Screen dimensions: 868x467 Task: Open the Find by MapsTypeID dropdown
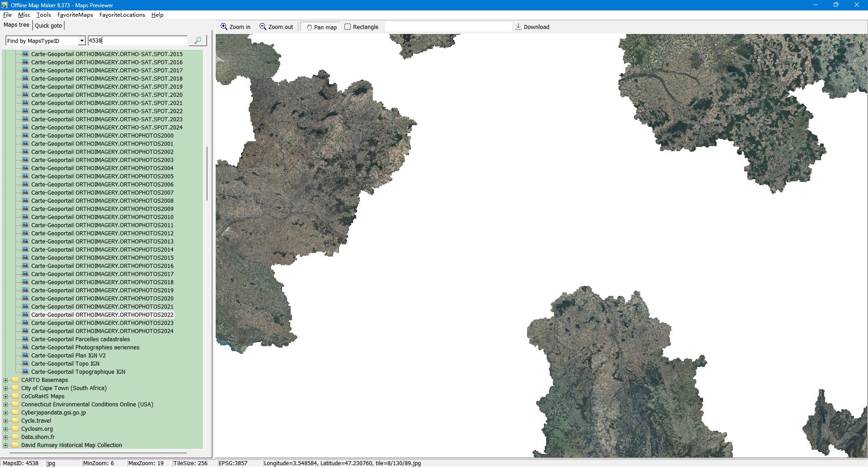[x=82, y=41]
